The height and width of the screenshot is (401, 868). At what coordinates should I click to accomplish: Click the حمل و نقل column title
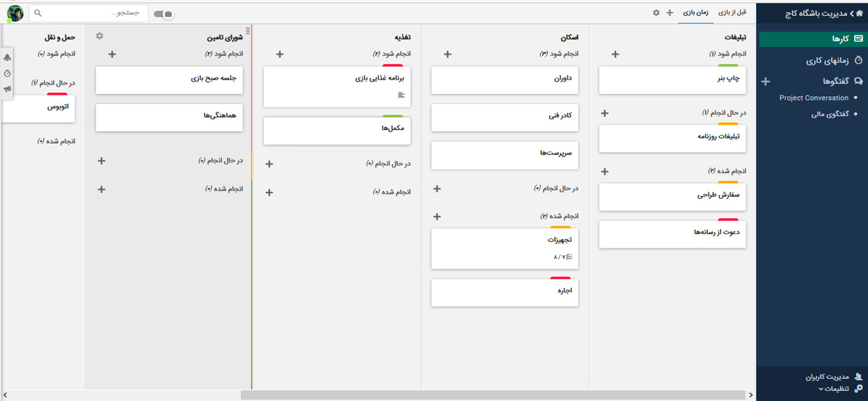[x=59, y=36]
